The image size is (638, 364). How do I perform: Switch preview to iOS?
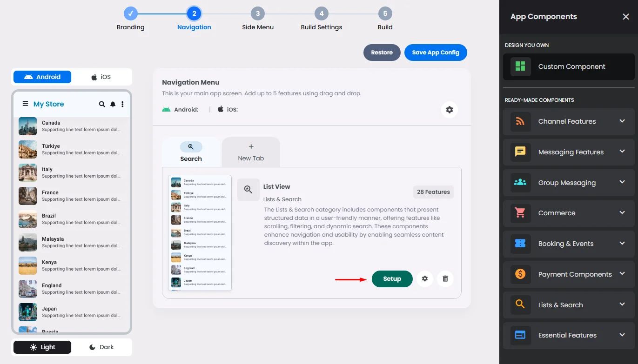click(x=101, y=77)
